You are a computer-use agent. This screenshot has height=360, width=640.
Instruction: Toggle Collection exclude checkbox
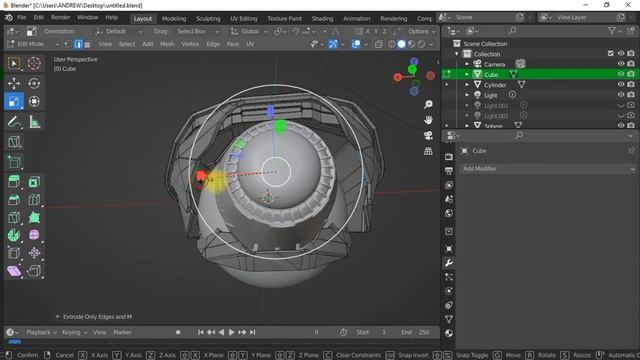[x=611, y=53]
